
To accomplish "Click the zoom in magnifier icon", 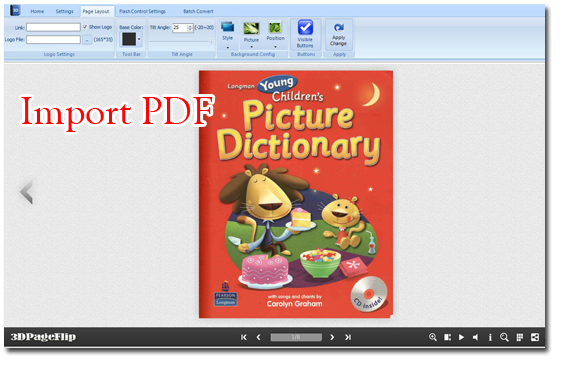I will 433,337.
